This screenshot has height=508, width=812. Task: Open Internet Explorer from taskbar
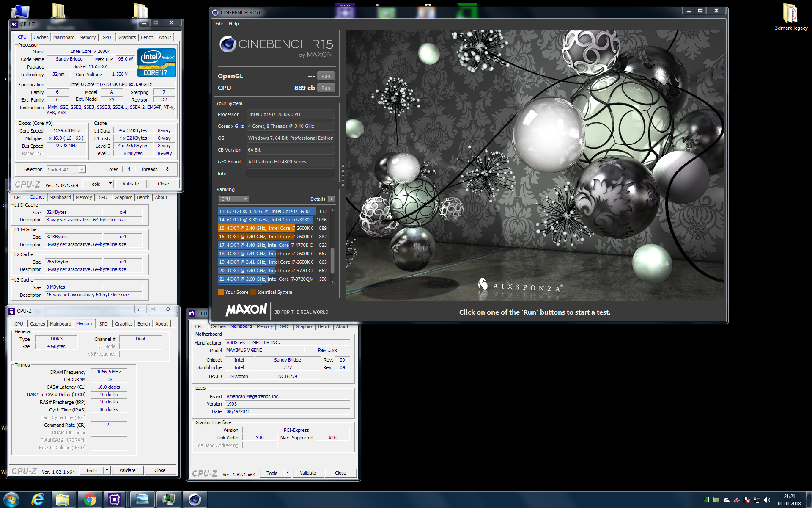click(x=38, y=500)
